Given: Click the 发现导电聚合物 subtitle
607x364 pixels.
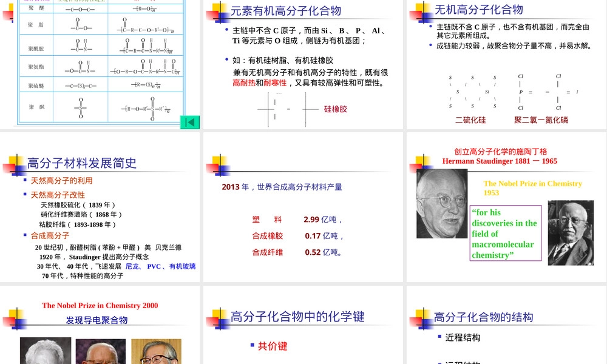Looking at the screenshot, I should (97, 320).
